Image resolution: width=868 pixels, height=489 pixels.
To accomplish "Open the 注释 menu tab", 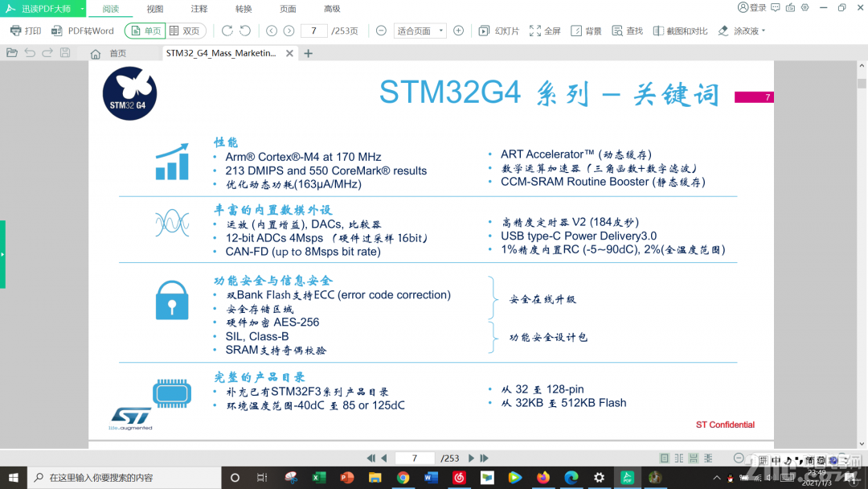I will click(x=199, y=9).
